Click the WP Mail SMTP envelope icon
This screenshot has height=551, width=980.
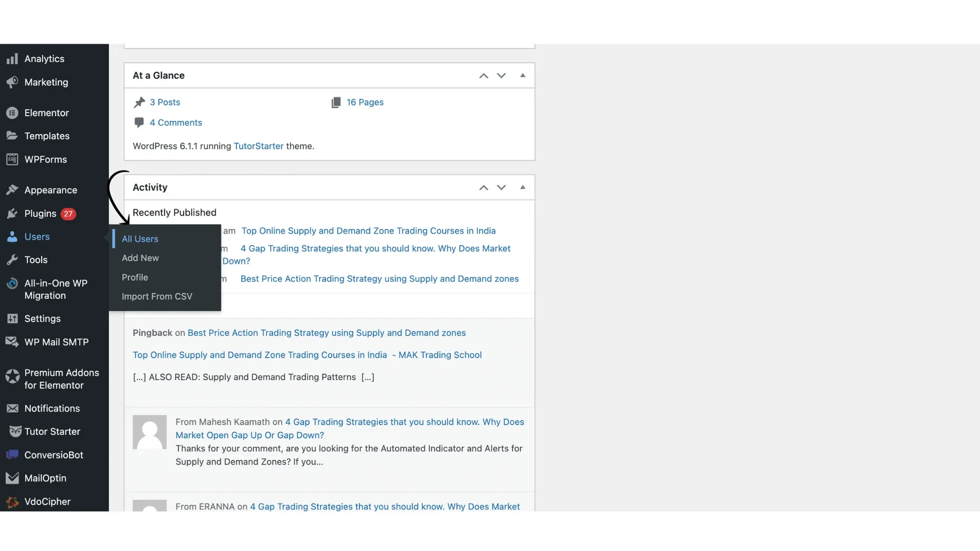click(12, 342)
